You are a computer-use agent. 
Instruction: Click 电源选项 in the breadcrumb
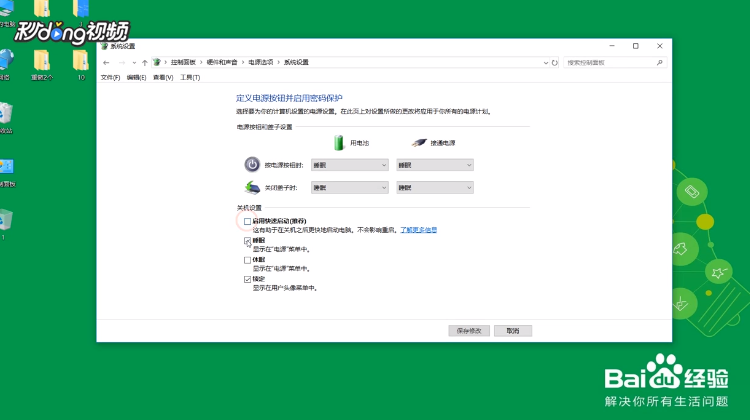click(x=261, y=62)
